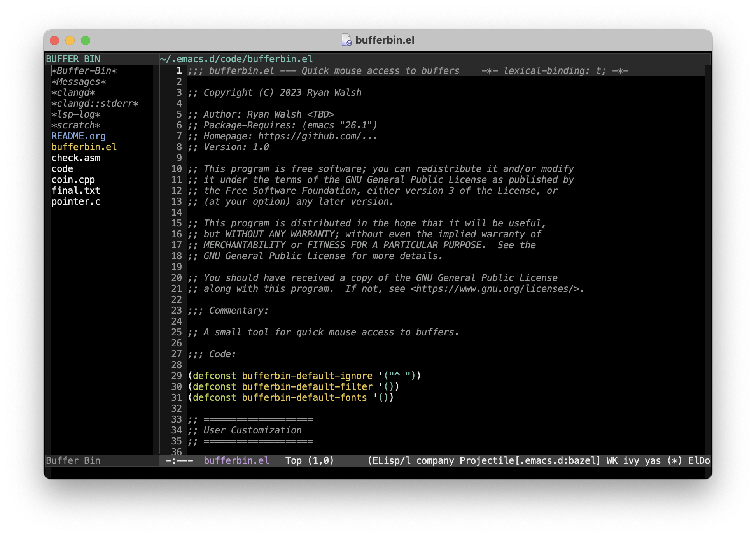Switch to pointer.c buffer
The width and height of the screenshot is (756, 537).
[76, 202]
